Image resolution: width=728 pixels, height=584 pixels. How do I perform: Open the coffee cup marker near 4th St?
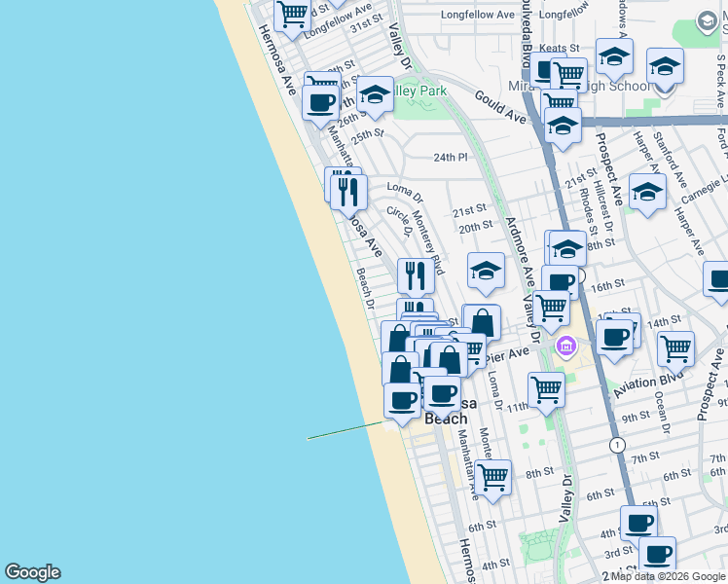(x=638, y=523)
